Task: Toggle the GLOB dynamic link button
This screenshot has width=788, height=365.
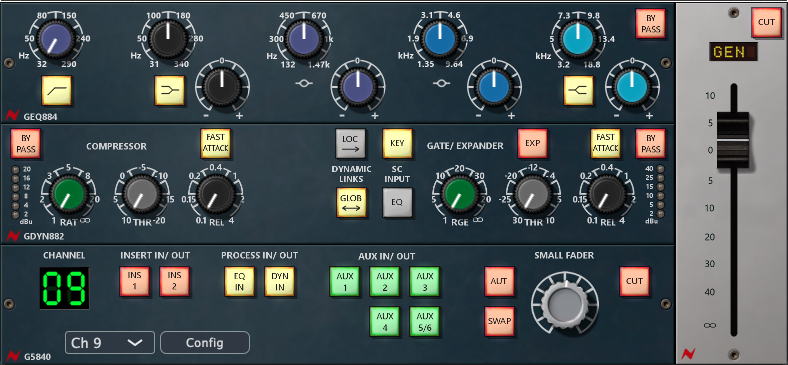Action: pos(351,203)
